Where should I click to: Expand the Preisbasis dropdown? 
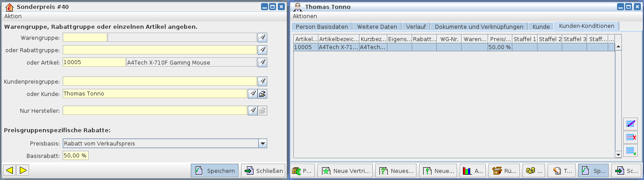[x=262, y=143]
